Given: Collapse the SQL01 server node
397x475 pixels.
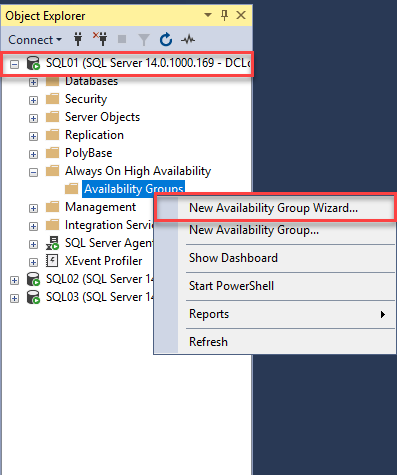Looking at the screenshot, I should [14, 64].
